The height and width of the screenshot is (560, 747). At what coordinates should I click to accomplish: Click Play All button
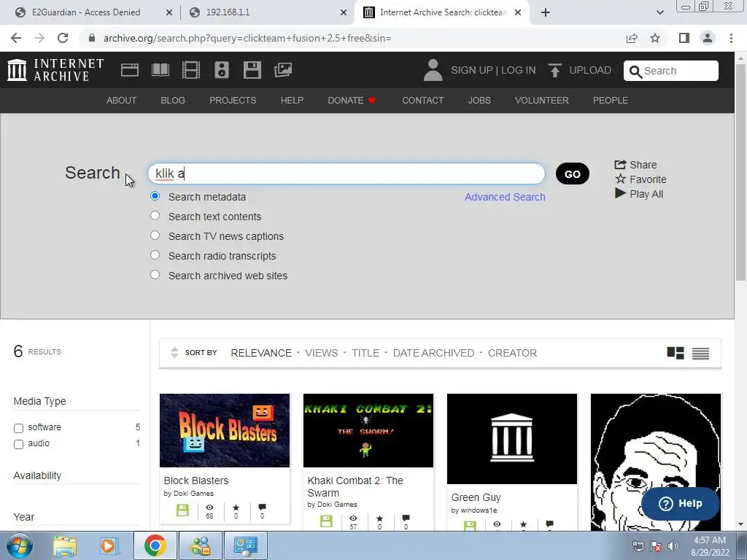(639, 194)
